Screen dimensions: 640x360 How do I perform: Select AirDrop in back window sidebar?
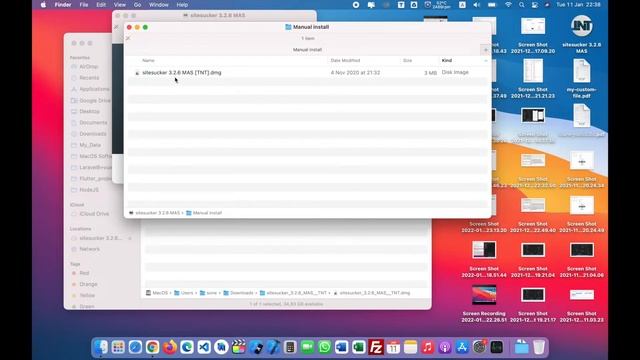[89, 67]
